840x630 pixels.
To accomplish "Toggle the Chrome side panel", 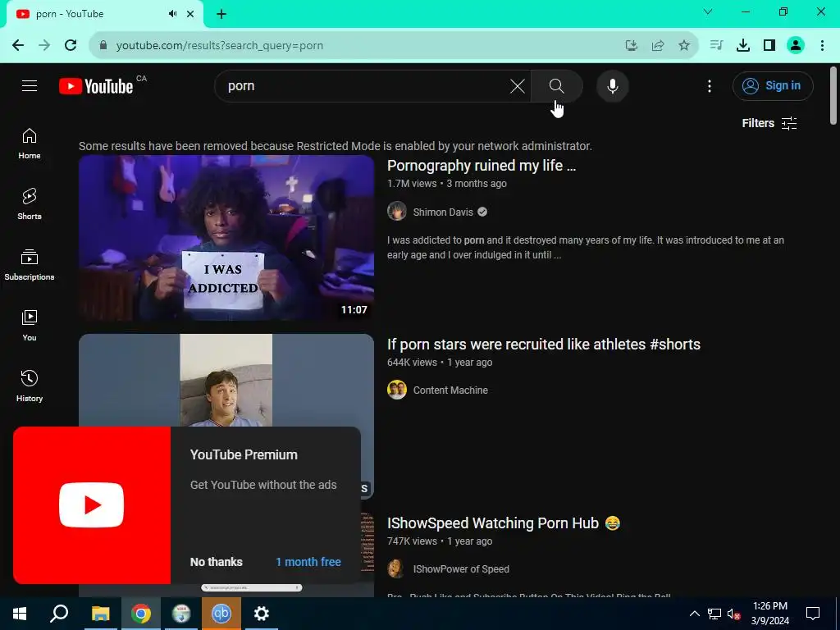I will pos(769,45).
